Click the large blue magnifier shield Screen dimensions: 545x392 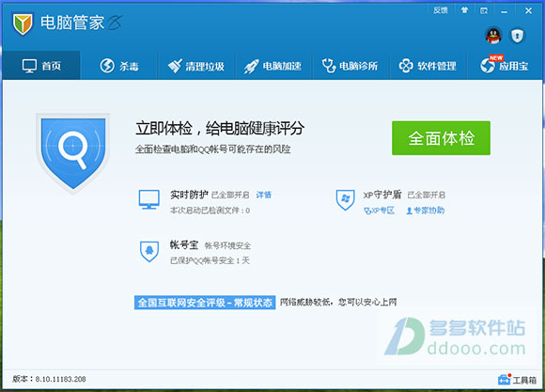[73, 152]
